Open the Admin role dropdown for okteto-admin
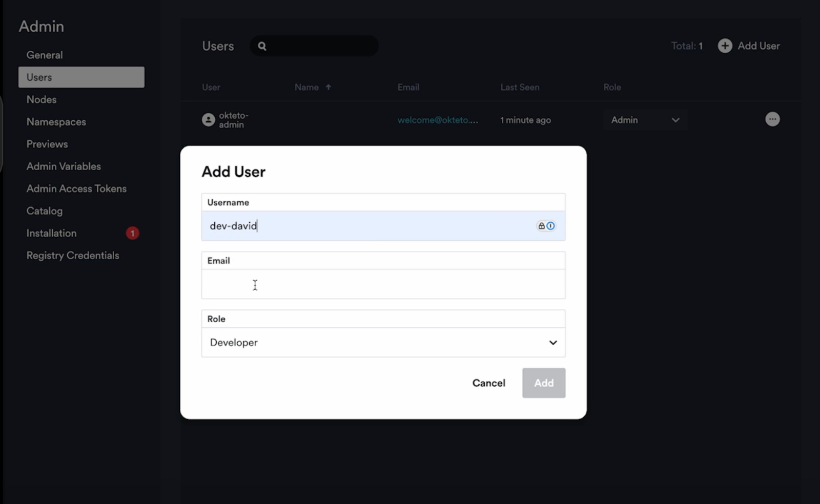 point(645,119)
